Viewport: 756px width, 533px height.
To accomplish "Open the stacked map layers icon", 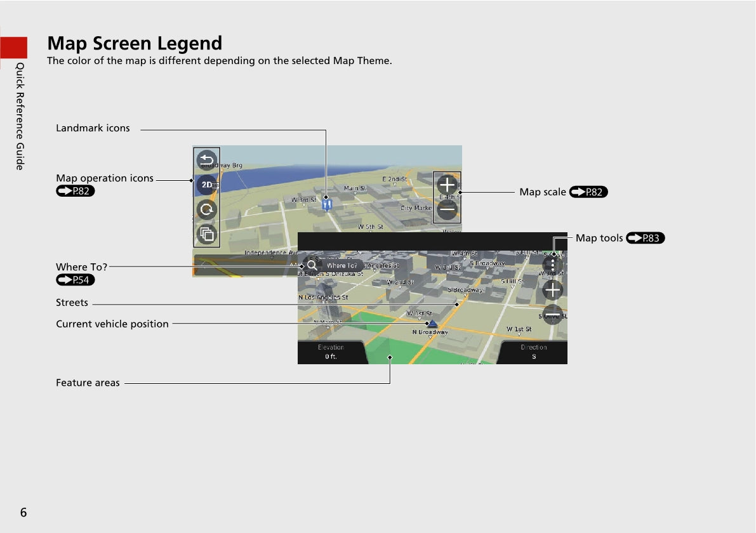I will pyautogui.click(x=207, y=234).
